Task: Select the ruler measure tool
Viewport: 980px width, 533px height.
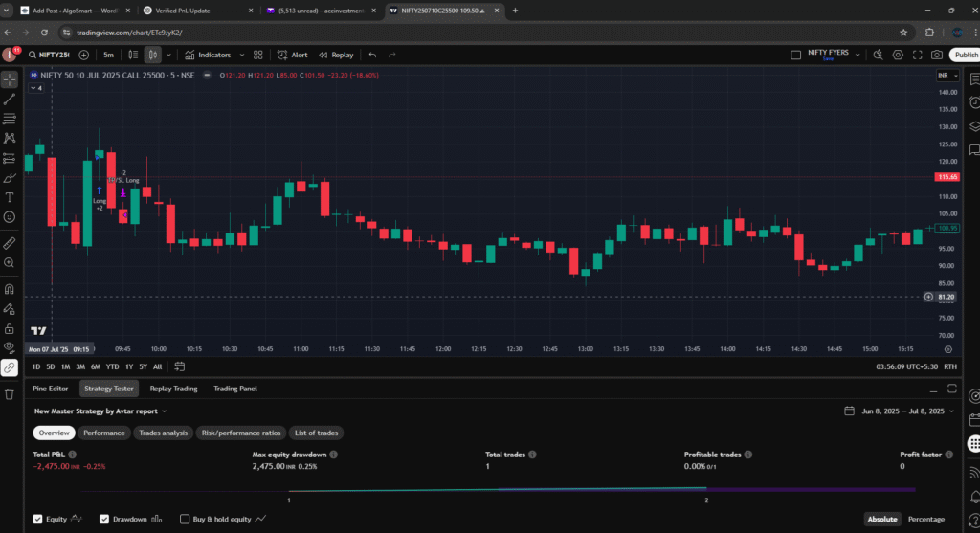Action: click(x=10, y=243)
